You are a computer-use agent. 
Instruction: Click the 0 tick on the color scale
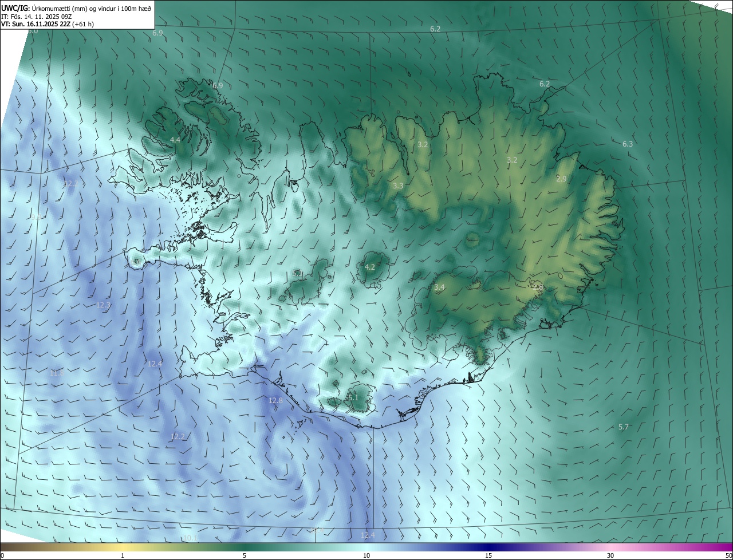tap(2, 555)
